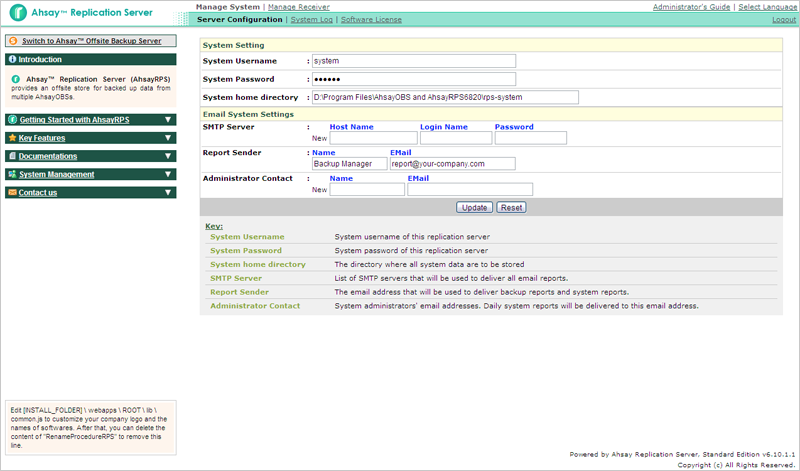Open the Administrator's Guide link
The height and width of the screenshot is (471, 800).
pyautogui.click(x=691, y=7)
